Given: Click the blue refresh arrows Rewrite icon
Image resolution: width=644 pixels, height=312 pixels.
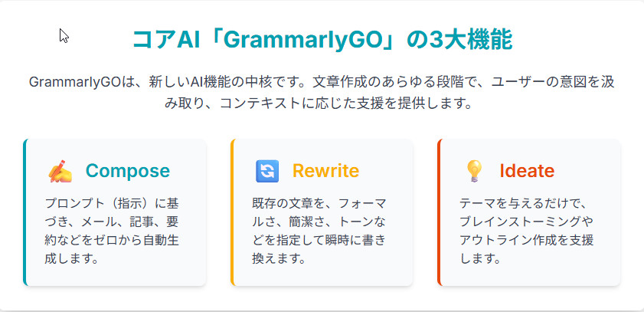Looking at the screenshot, I should point(266,170).
